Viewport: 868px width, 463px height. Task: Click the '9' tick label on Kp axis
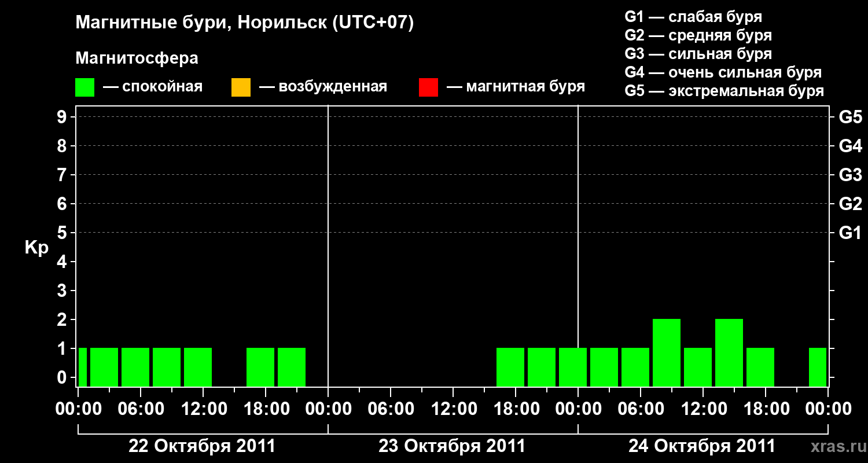pyautogui.click(x=63, y=117)
